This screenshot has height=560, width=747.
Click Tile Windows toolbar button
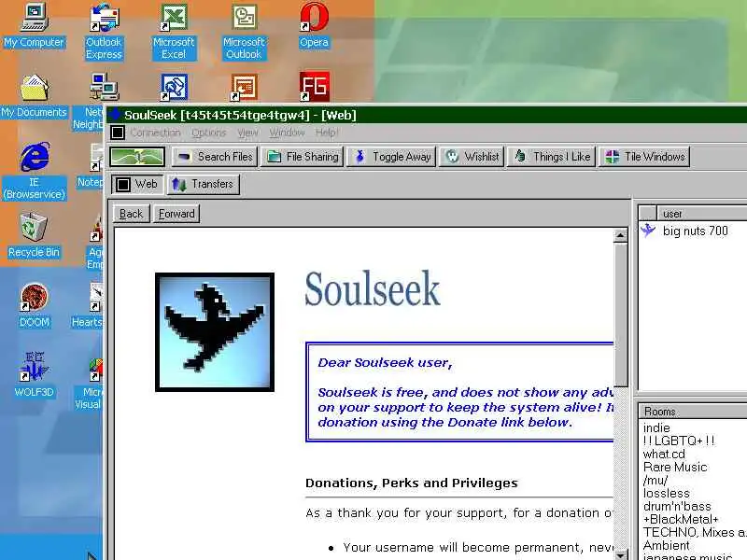tap(644, 157)
